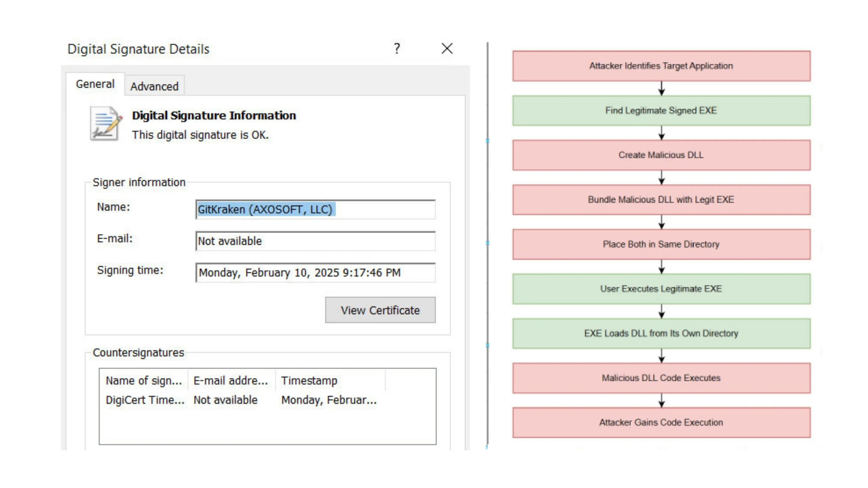
Task: Click the Timestamp column header
Action: pos(309,381)
